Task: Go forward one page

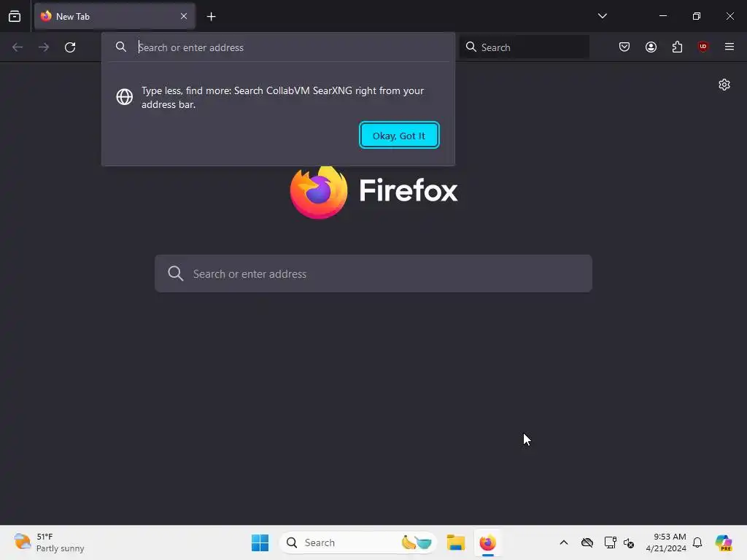Action: tap(44, 47)
